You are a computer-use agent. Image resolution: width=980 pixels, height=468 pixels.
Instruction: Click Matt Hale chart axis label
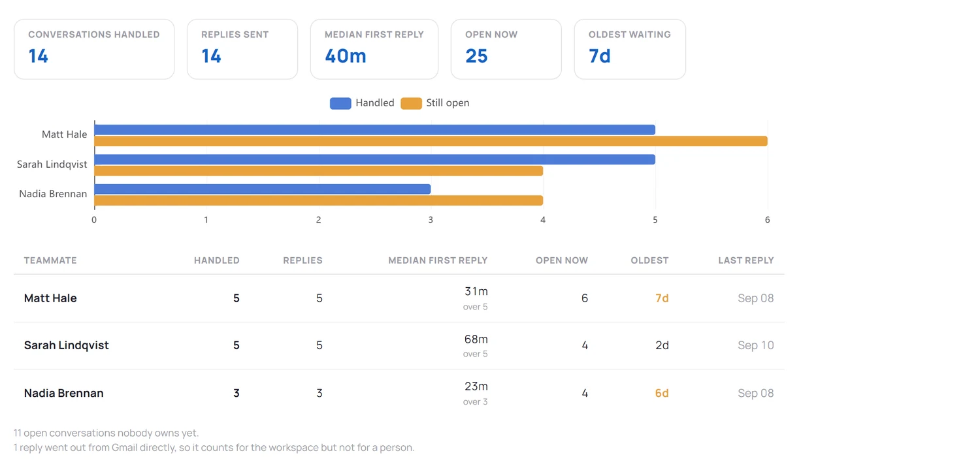coord(64,134)
